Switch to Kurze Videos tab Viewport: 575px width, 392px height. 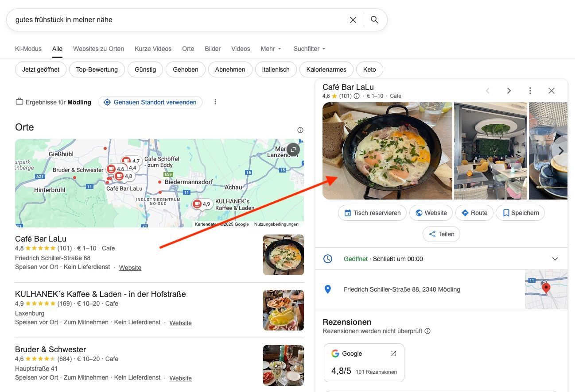[153, 49]
